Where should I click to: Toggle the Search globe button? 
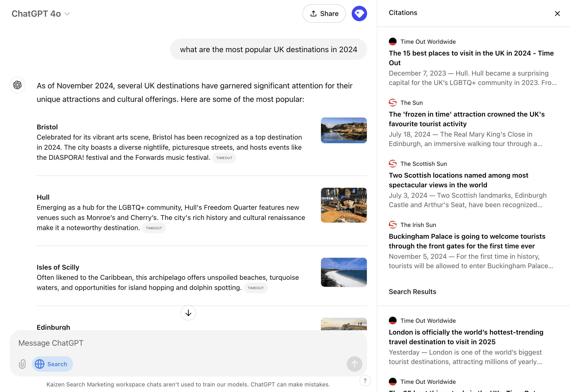tap(52, 364)
